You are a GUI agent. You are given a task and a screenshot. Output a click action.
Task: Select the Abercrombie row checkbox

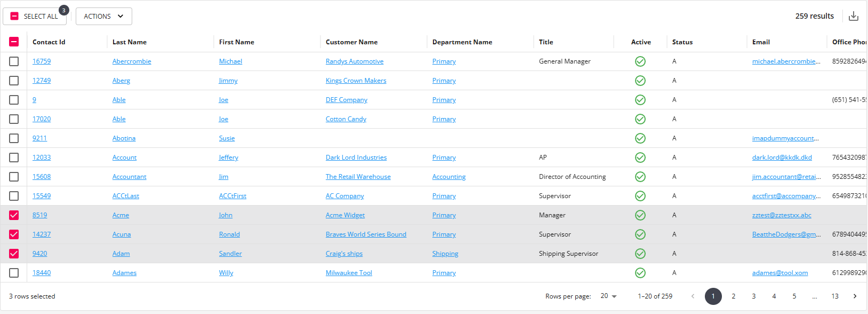tap(14, 61)
